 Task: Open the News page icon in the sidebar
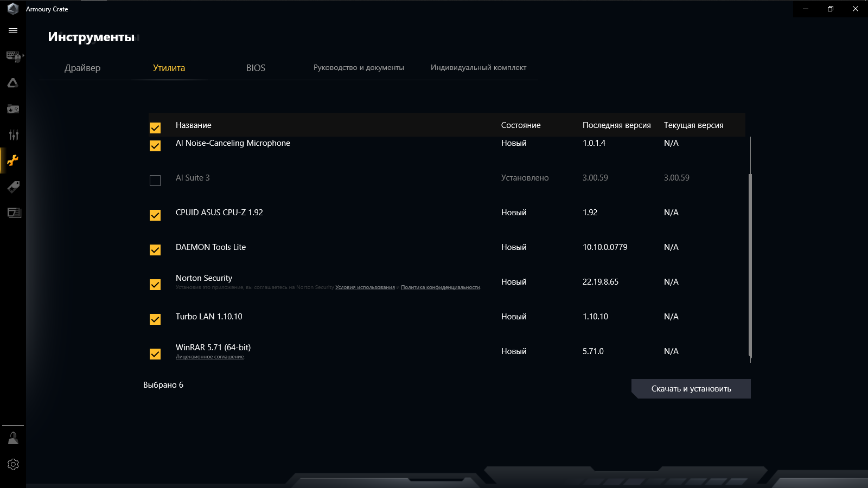click(13, 213)
